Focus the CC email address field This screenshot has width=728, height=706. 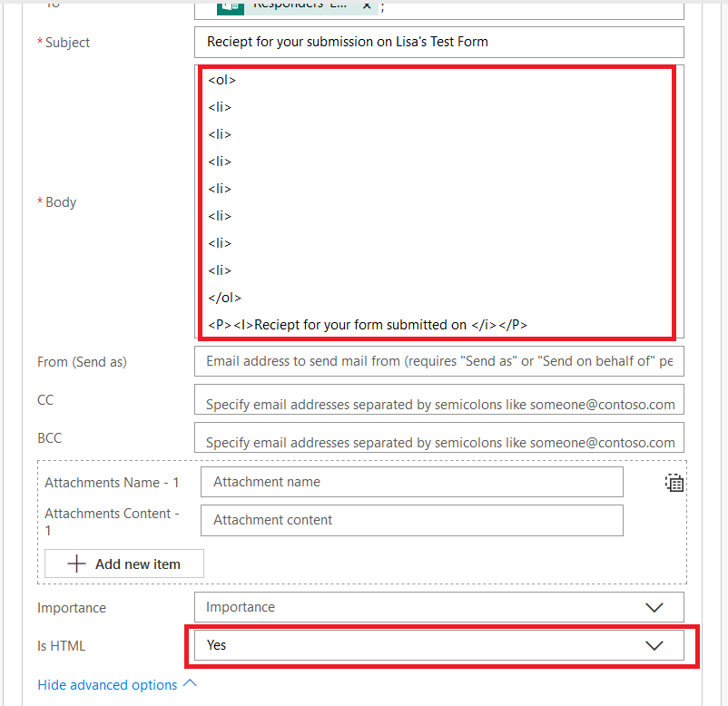[x=438, y=405]
